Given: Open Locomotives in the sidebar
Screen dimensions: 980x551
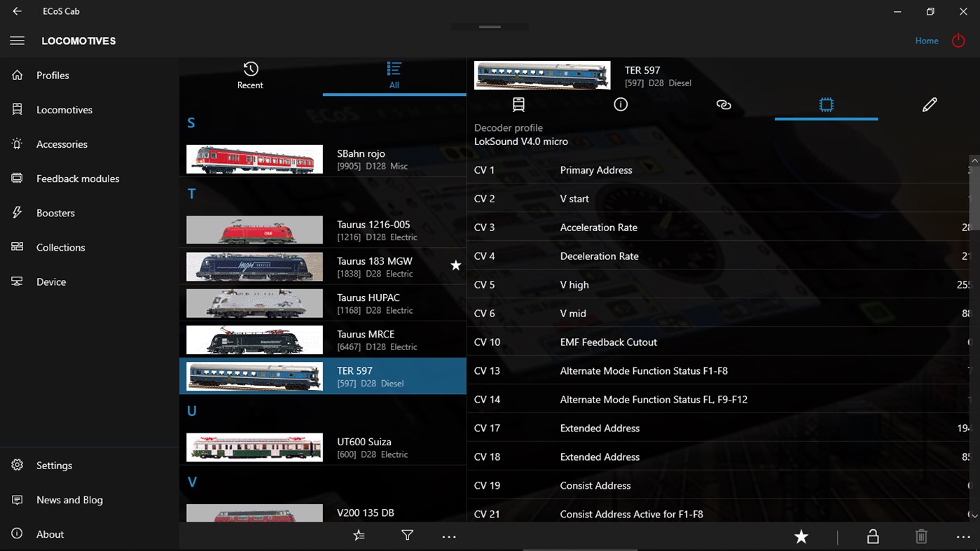Looking at the screenshot, I should click(x=90, y=109).
